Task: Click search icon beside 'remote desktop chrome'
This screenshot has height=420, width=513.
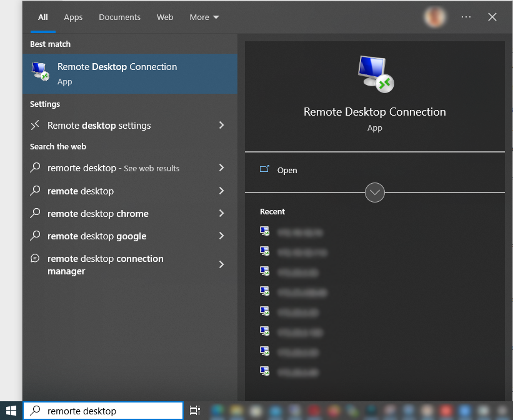Action: (35, 213)
